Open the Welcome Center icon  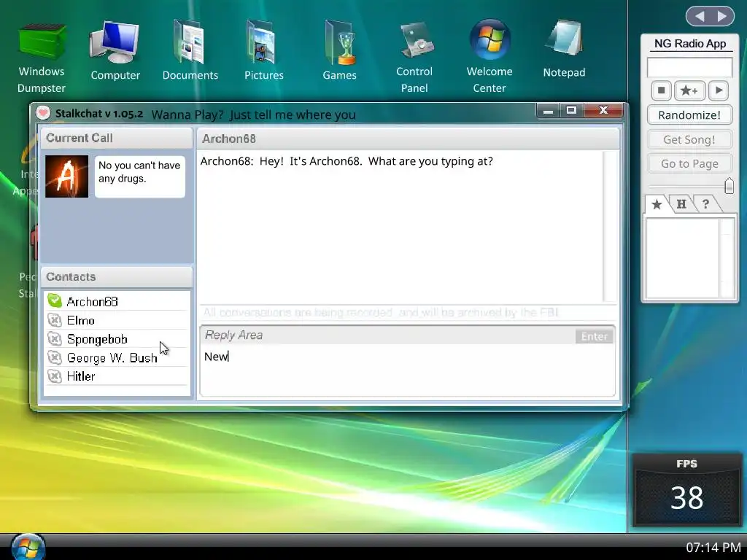[489, 57]
